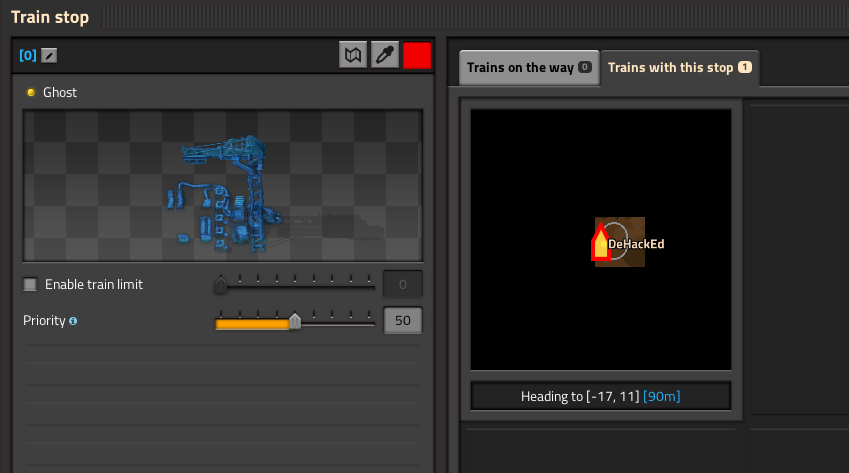Select the color pipette tool
This screenshot has height=473, width=849.
click(385, 55)
